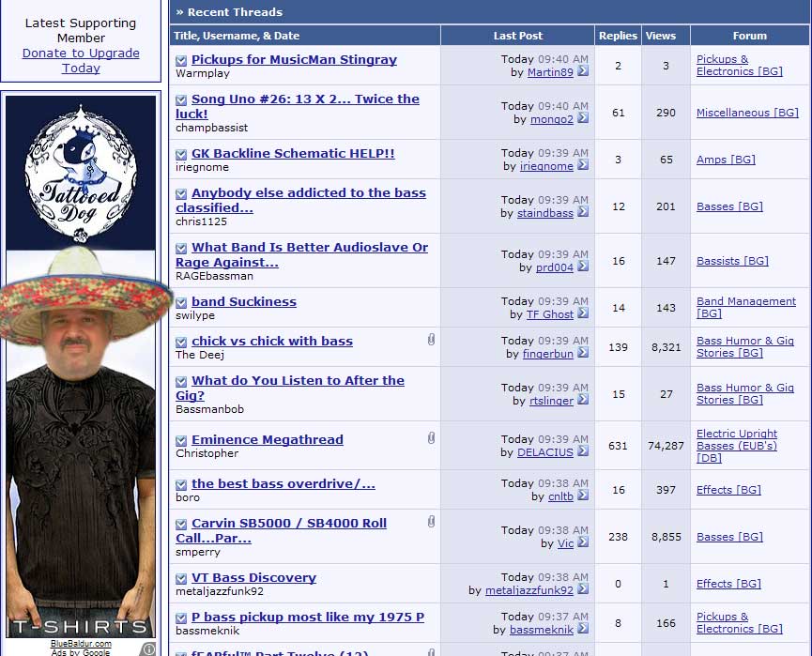
Task: Go to last post arrow next to iriegnome
Action: pyautogui.click(x=583, y=164)
